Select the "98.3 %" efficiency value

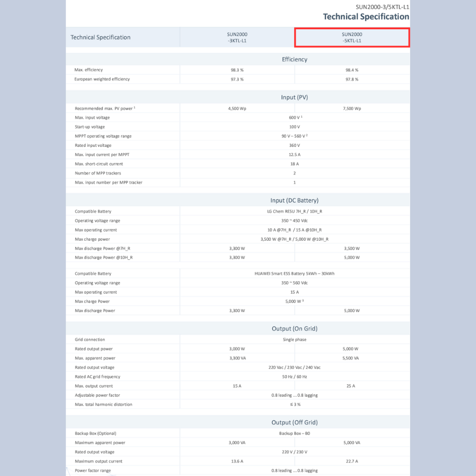[237, 70]
